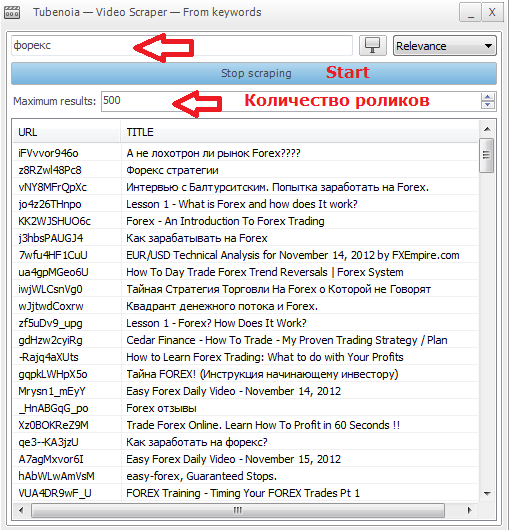Select row 'FOREX Training - Timing Your FOREX Trades Pt 1'
Screen dimensions: 509x530
click(245, 493)
